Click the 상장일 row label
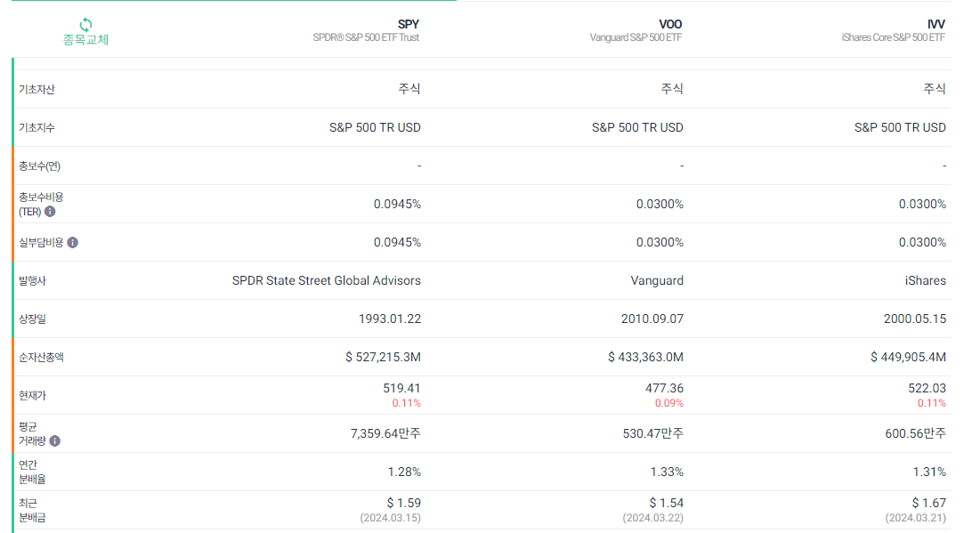Viewport: 980px width, 533px height. point(33,319)
